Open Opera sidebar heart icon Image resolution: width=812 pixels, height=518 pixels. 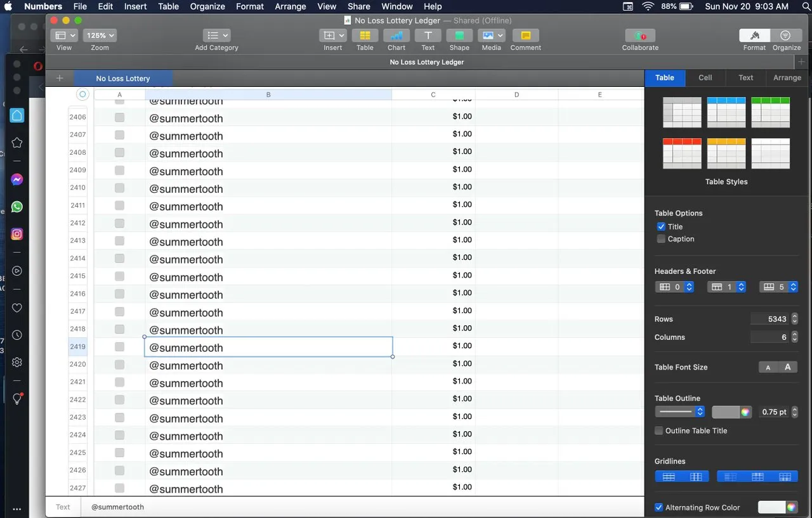pos(17,308)
